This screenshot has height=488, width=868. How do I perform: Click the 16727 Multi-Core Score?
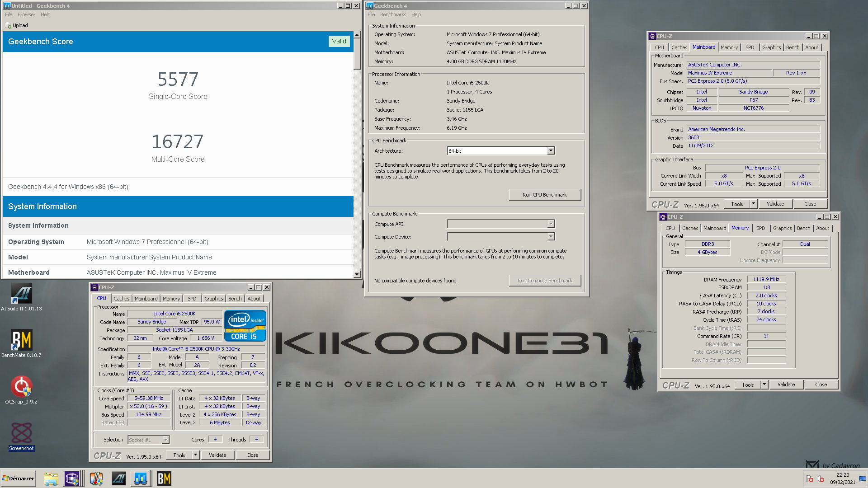point(178,142)
